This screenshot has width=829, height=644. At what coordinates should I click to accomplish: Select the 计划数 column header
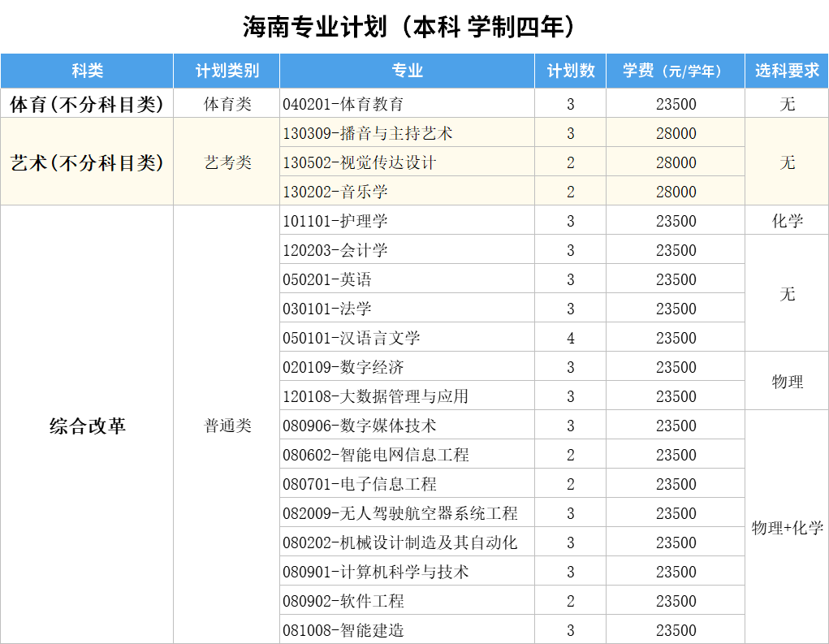pyautogui.click(x=570, y=71)
